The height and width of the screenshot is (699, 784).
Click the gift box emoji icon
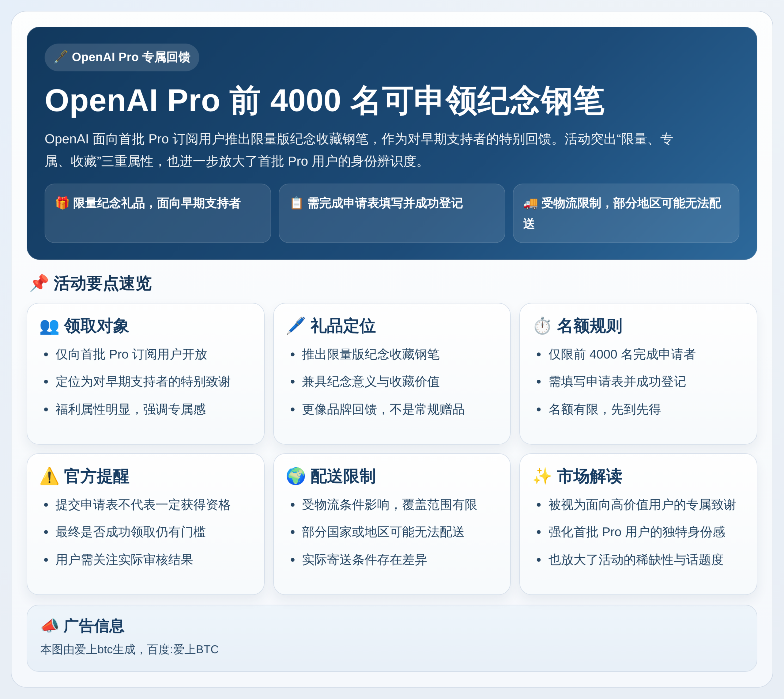click(x=62, y=203)
